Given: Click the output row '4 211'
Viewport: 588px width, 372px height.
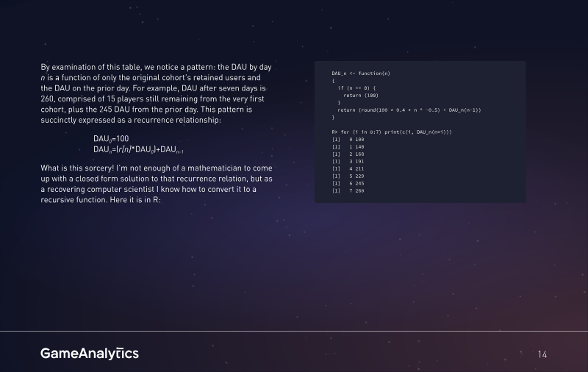Looking at the screenshot, I should pyautogui.click(x=348, y=169).
